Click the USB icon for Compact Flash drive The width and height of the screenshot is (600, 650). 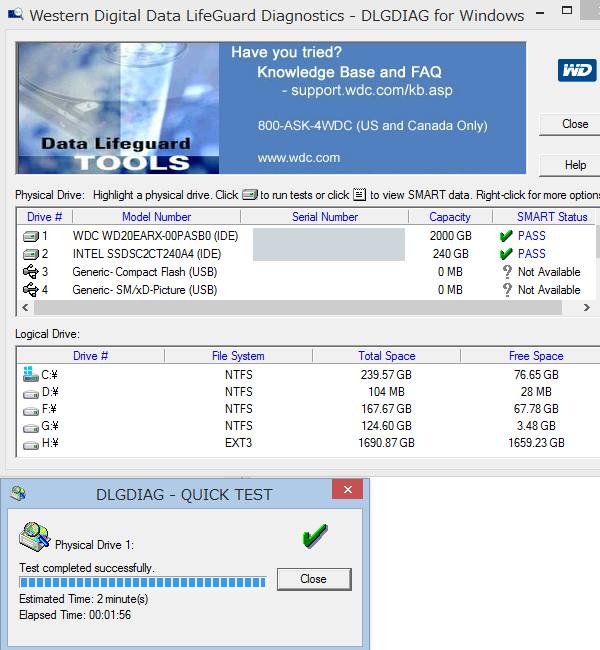point(30,272)
